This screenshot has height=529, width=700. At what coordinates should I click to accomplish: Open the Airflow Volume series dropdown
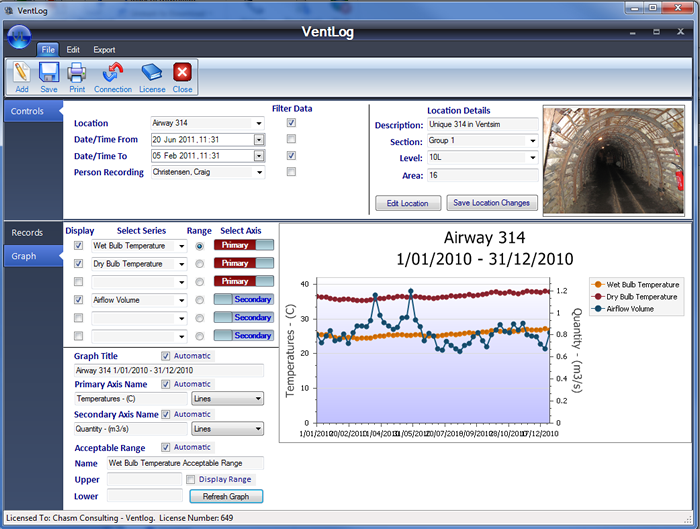(x=181, y=300)
